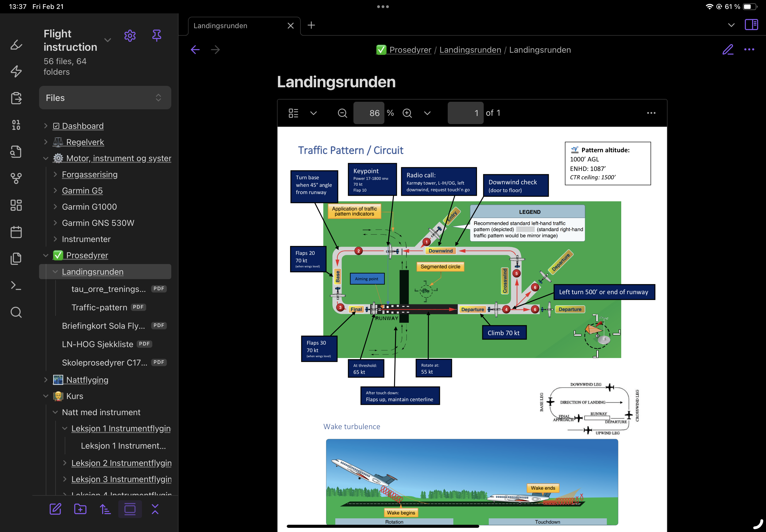Toggle the right sidebar panel icon
Screen dimensions: 766x532
[x=751, y=25]
